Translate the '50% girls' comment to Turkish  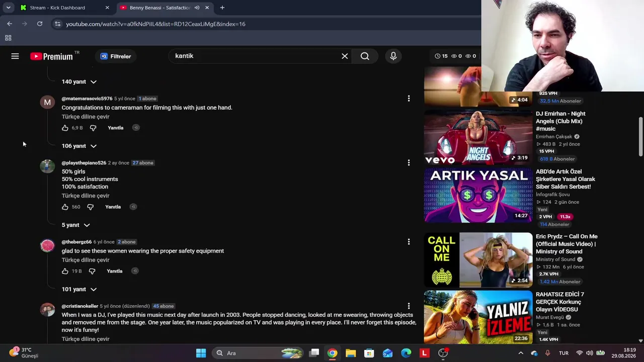(86, 196)
